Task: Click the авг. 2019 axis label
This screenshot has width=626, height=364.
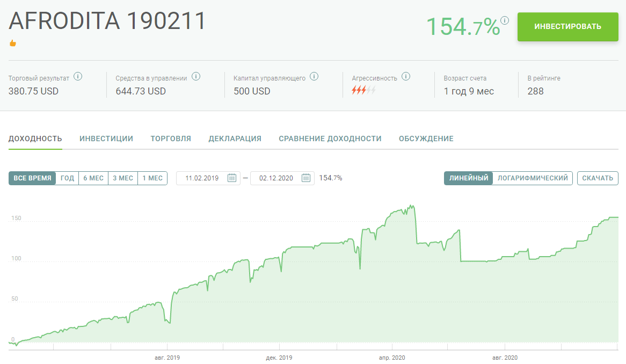Action: (168, 358)
